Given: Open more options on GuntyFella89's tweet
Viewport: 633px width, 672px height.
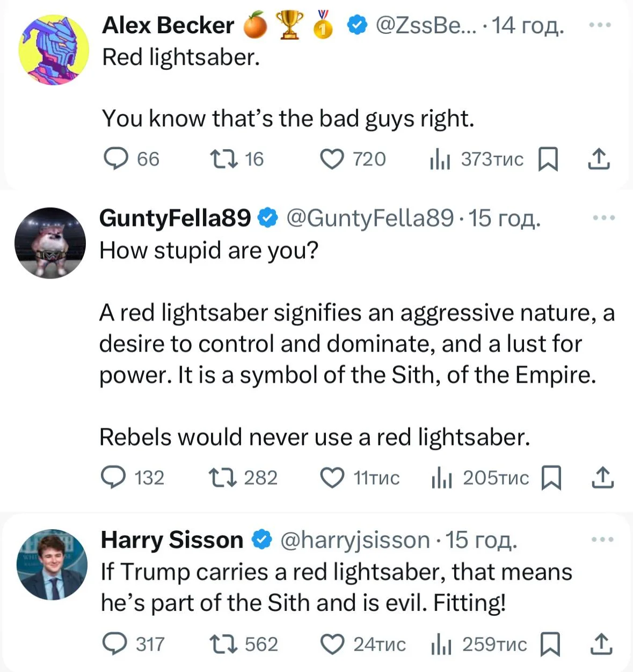Looking at the screenshot, I should click(604, 218).
